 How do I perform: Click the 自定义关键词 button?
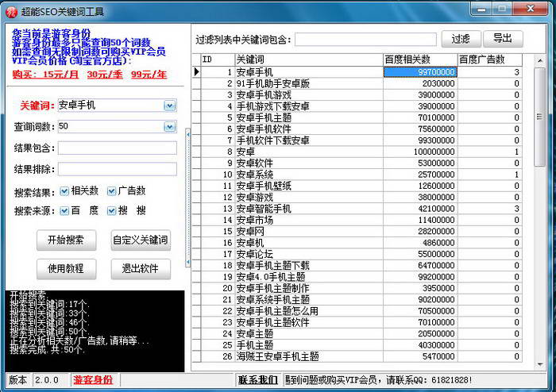pyautogui.click(x=141, y=240)
